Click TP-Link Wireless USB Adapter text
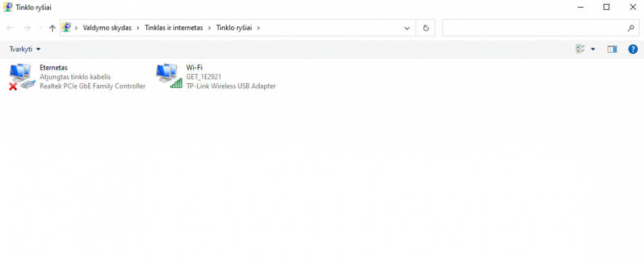 231,86
